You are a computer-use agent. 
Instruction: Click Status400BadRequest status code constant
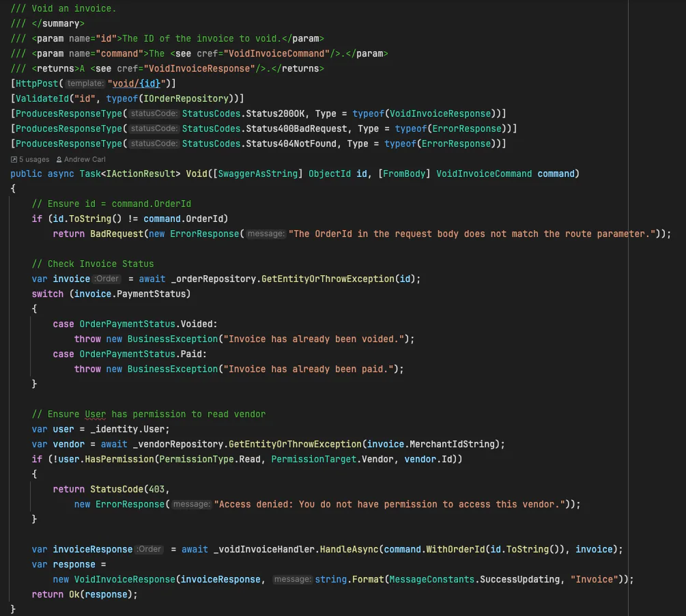(x=297, y=128)
